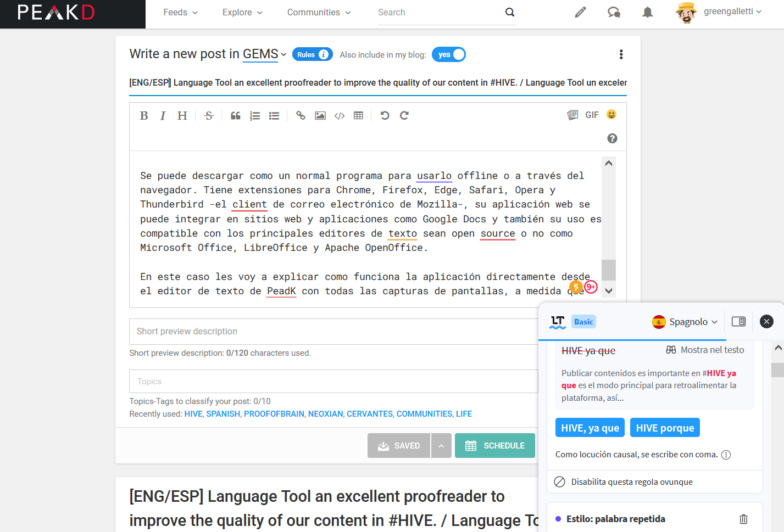Add the NEOXIAN recent tag
784x532 pixels.
click(325, 414)
